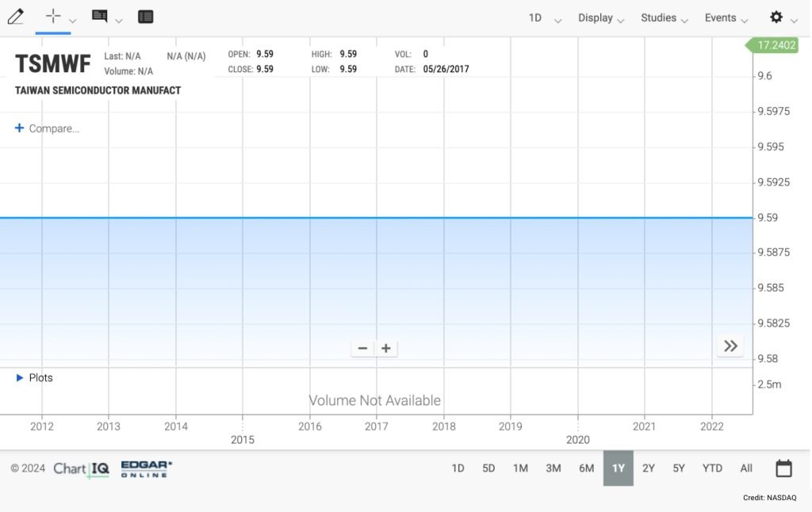Select the 5Y time range
Screen dimensions: 812x512
coord(679,468)
